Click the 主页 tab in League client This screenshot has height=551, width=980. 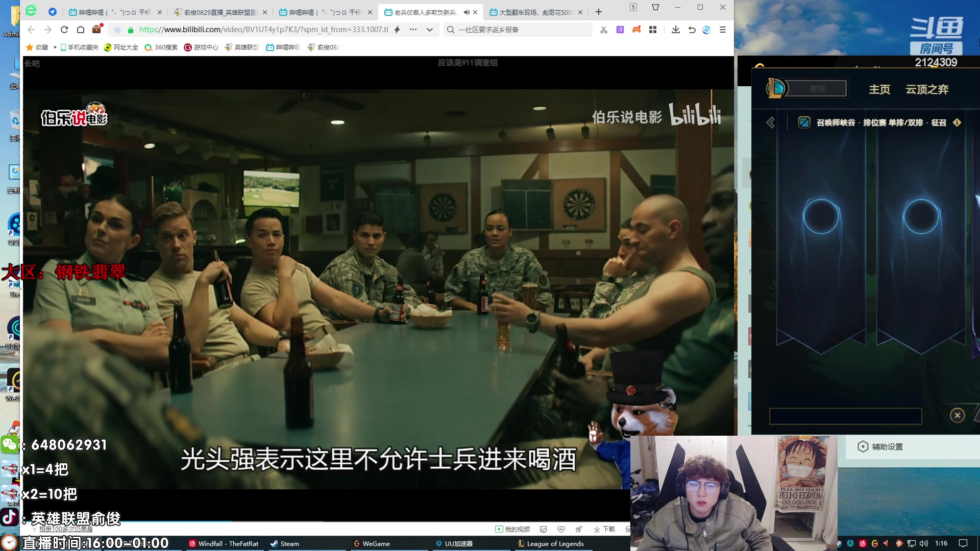coord(879,89)
